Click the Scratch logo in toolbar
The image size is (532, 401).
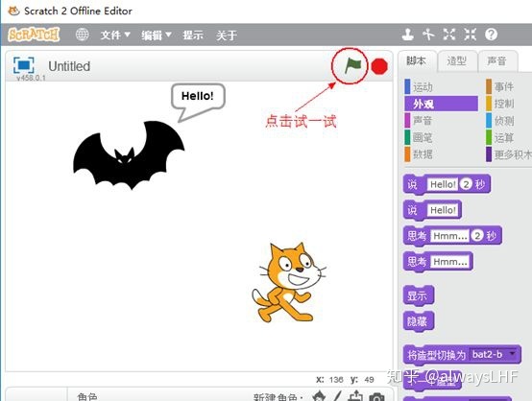click(34, 35)
